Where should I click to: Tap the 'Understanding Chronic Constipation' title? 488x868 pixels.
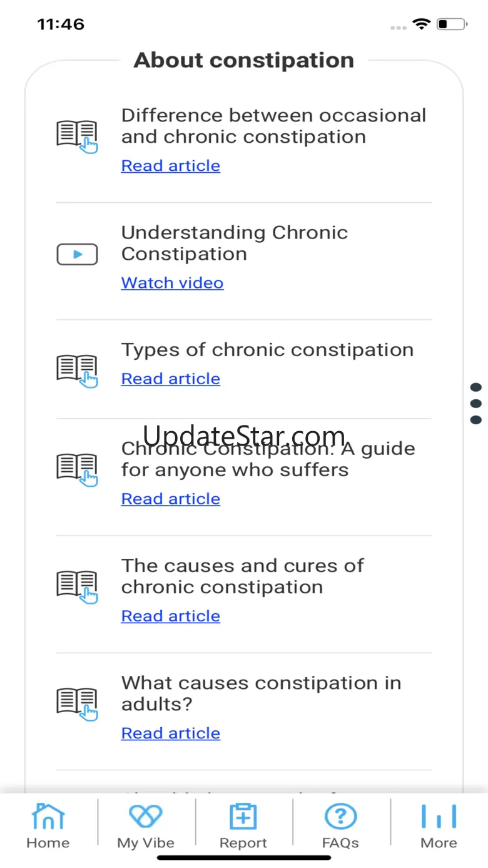point(234,243)
